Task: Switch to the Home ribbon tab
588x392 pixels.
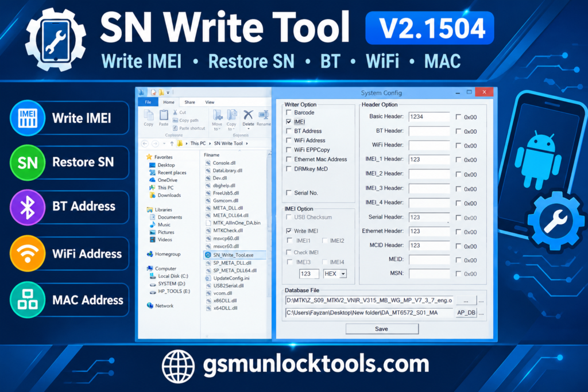Action: click(x=169, y=102)
